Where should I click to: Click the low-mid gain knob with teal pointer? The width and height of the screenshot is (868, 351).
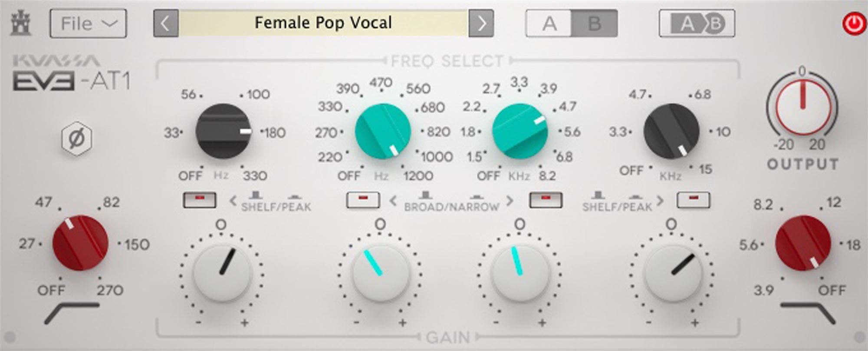pyautogui.click(x=381, y=273)
